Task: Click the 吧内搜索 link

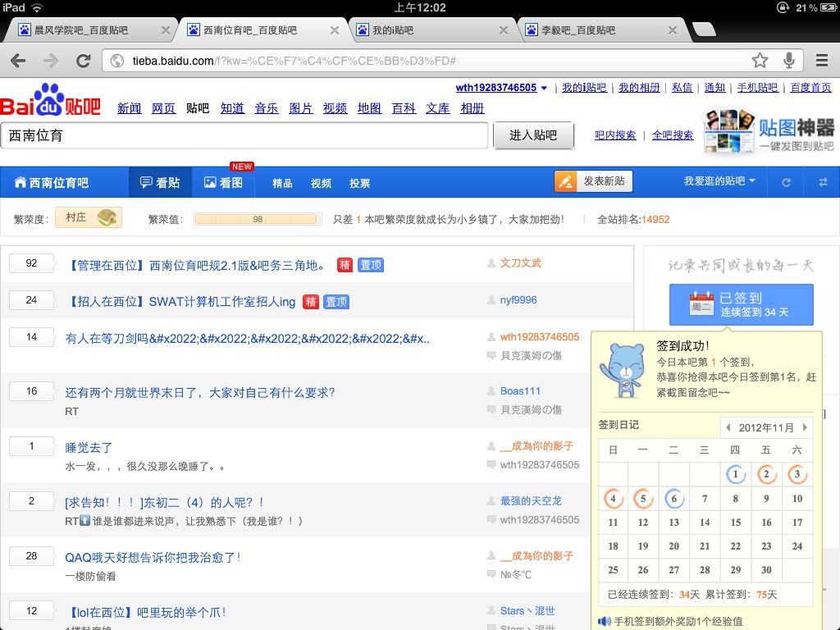Action: point(615,135)
